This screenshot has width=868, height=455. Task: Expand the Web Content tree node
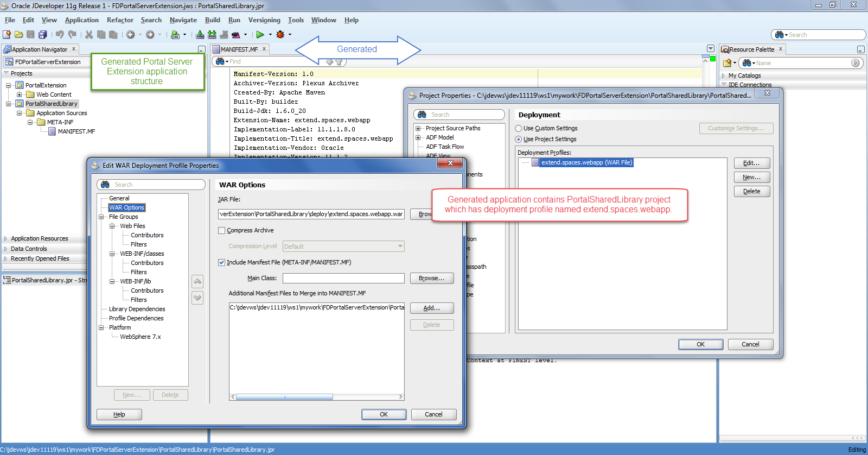pos(20,94)
